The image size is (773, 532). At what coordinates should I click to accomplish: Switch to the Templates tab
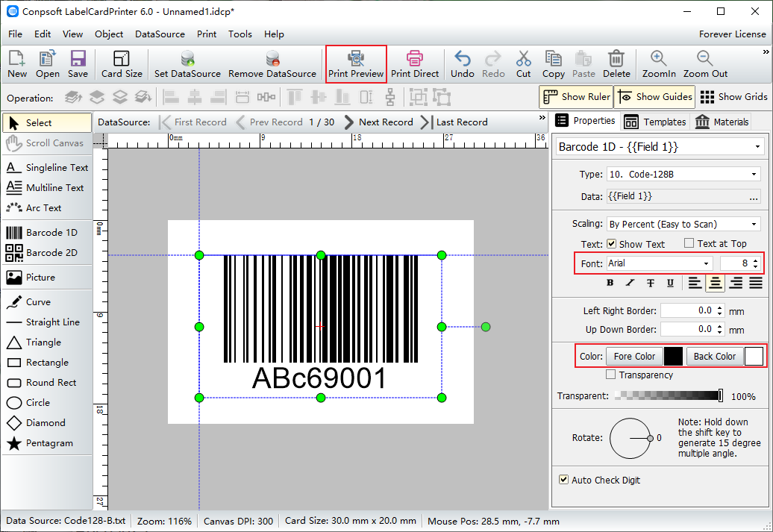pyautogui.click(x=654, y=122)
